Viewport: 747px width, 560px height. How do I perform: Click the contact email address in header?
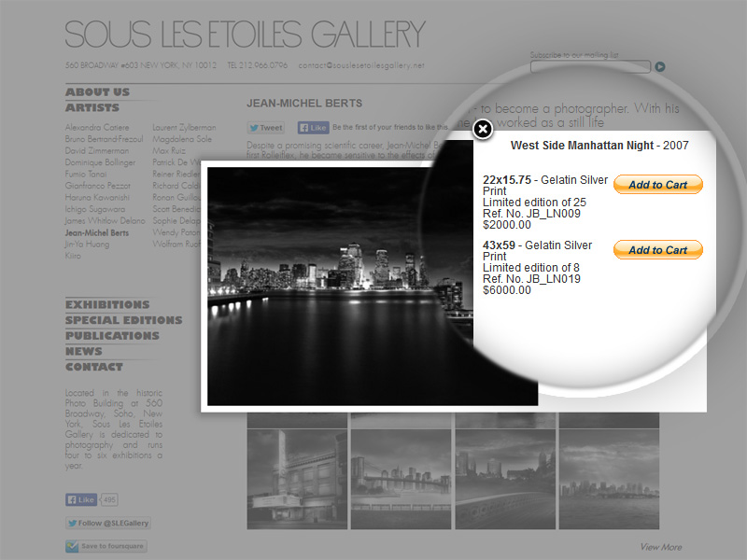361,65
